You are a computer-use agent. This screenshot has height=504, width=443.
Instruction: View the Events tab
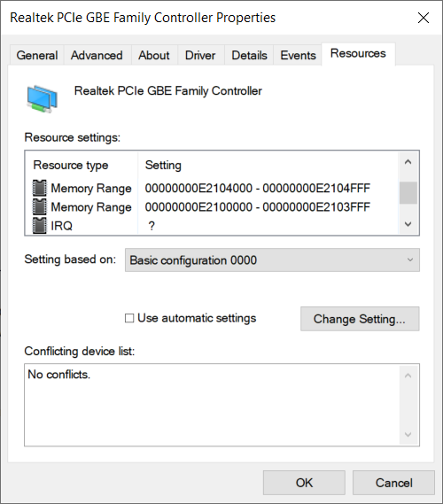[298, 55]
